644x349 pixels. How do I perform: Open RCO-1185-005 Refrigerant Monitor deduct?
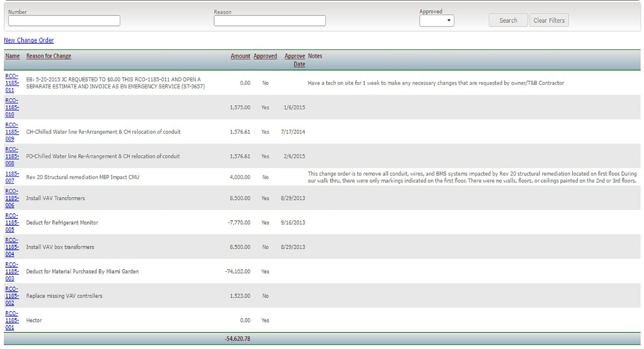pos(12,223)
